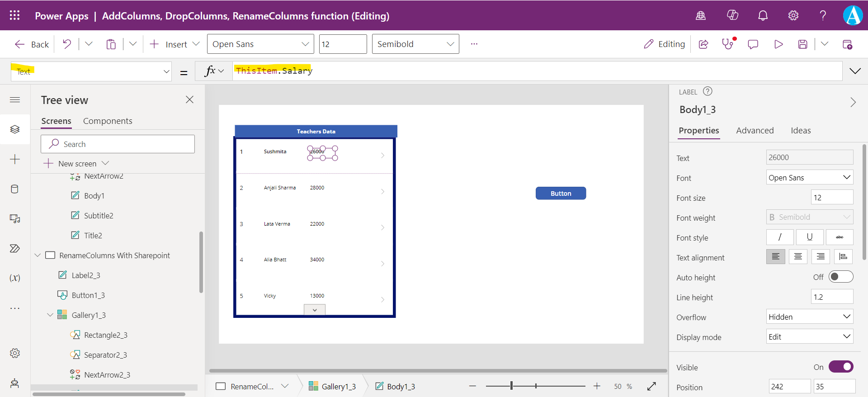Preview the app with Play icon
Screen dimensions: 868x397
(x=778, y=44)
